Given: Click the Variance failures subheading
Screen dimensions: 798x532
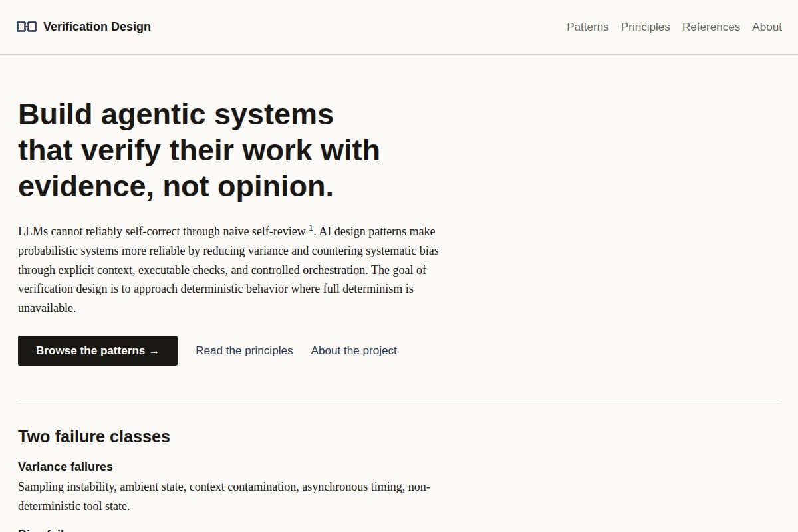Looking at the screenshot, I should [x=65, y=467].
